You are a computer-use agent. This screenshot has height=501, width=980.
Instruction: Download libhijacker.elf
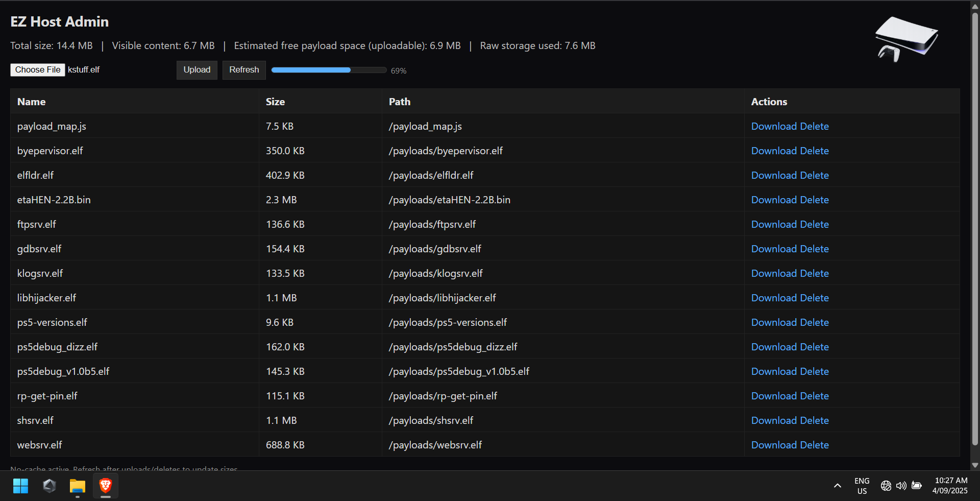tap(774, 298)
